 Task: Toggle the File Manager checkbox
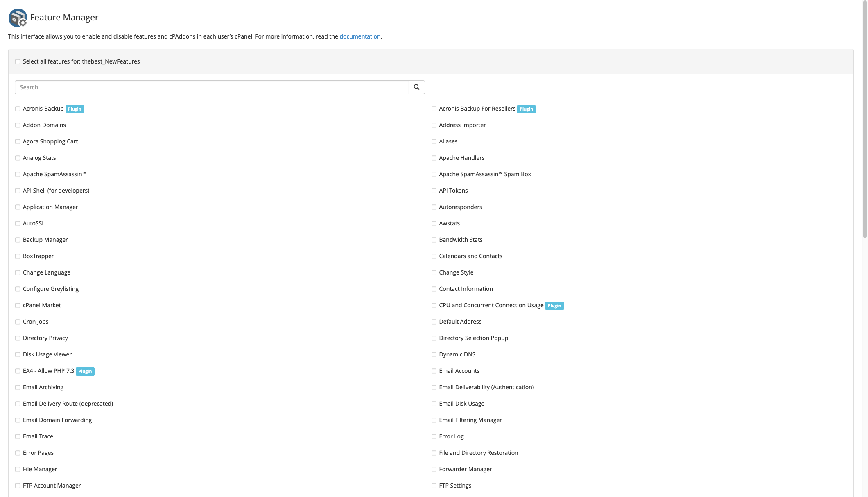(18, 470)
